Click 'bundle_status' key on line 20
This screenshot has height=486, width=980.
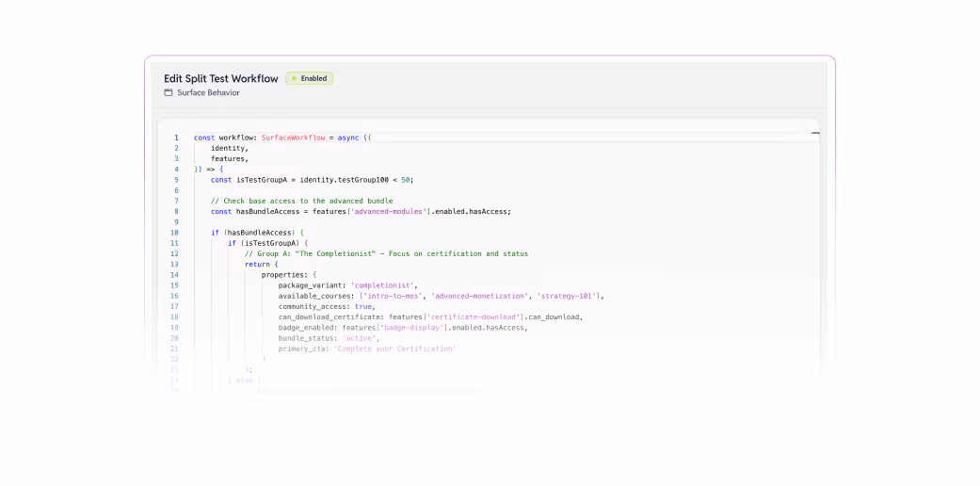coord(306,338)
